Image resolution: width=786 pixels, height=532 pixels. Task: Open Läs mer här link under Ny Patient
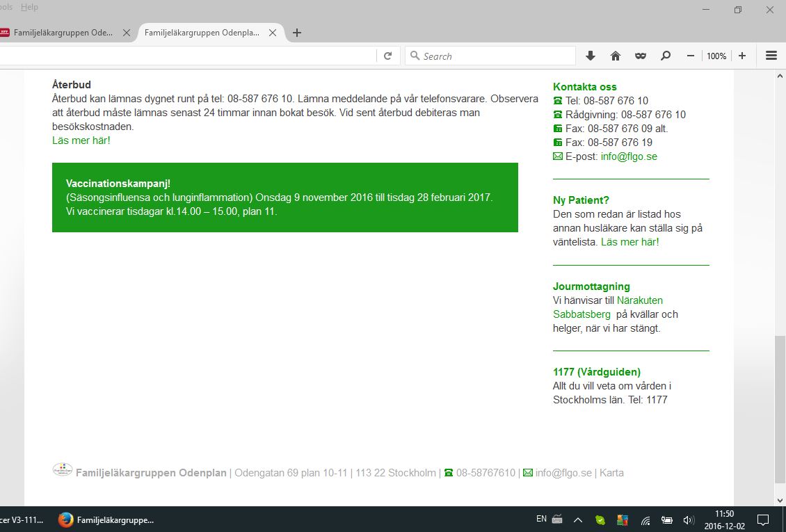630,242
